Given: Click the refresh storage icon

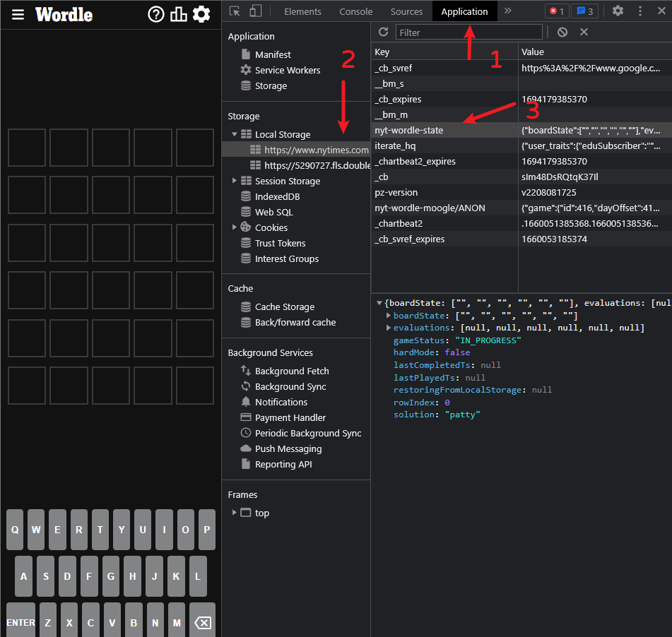Looking at the screenshot, I should 384,32.
